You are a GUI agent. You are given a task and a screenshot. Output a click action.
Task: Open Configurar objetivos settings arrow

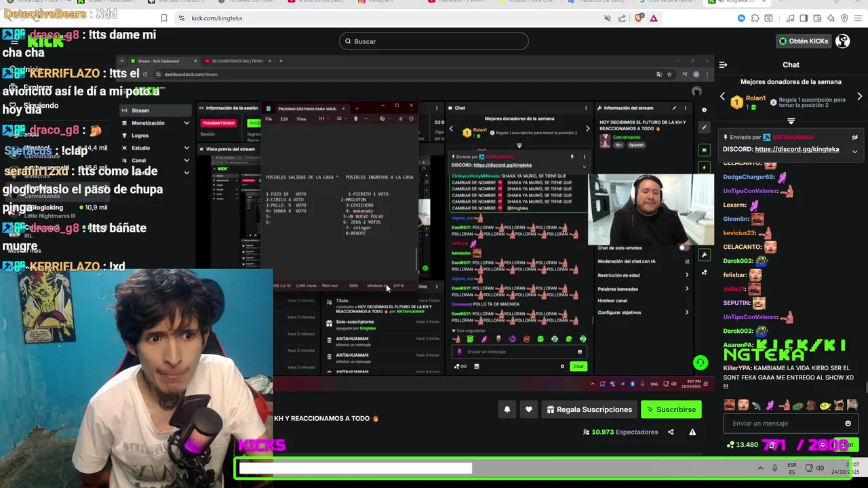687,312
